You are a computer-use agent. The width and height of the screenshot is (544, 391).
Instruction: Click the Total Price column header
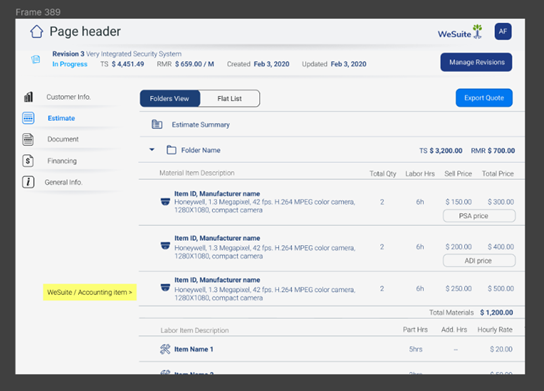coord(498,173)
